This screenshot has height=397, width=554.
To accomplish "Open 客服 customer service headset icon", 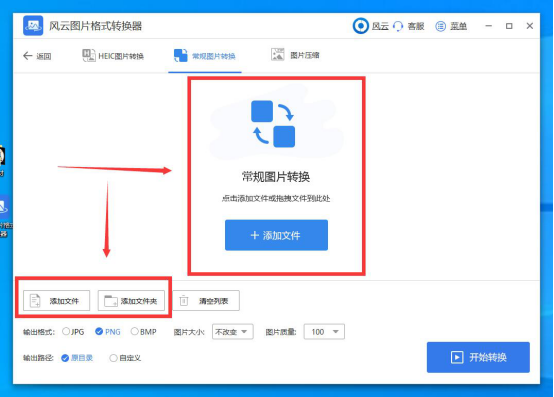I will (398, 26).
